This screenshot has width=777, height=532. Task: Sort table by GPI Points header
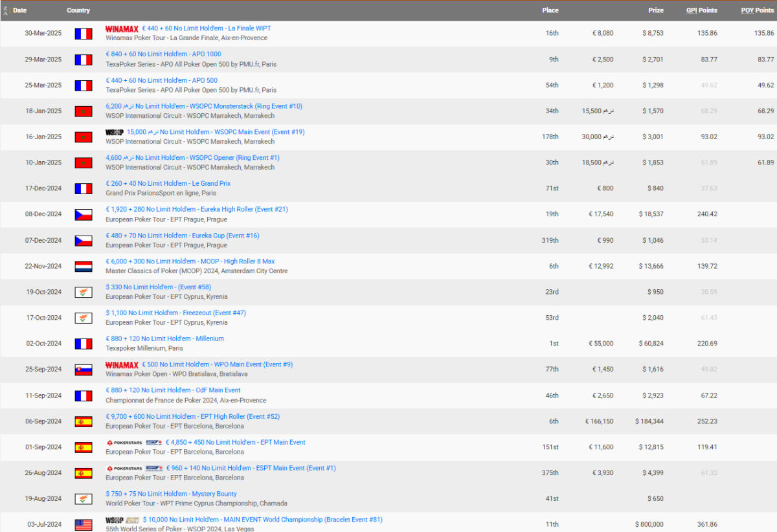coord(701,10)
